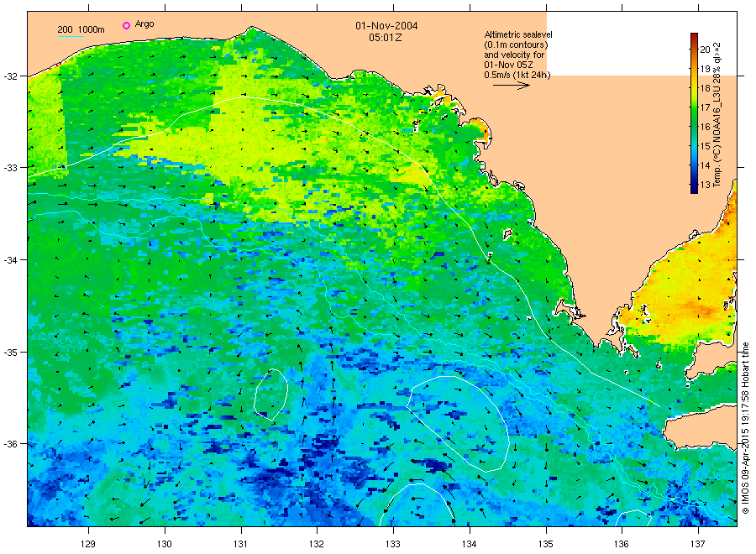This screenshot has height=554, width=756.
Task: Click the '129' longitude axis label
Action: coord(88,544)
